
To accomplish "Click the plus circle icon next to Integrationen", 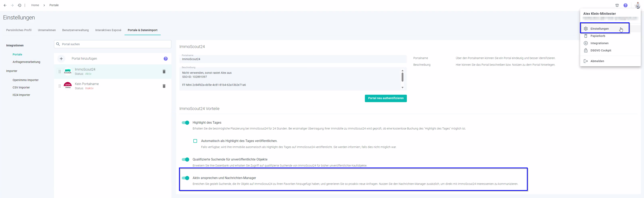I will click(x=586, y=43).
